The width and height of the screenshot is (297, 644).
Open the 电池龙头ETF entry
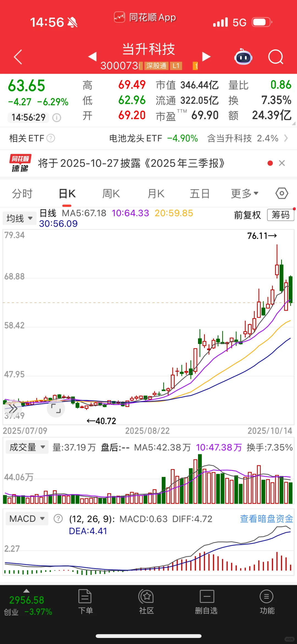click(153, 138)
